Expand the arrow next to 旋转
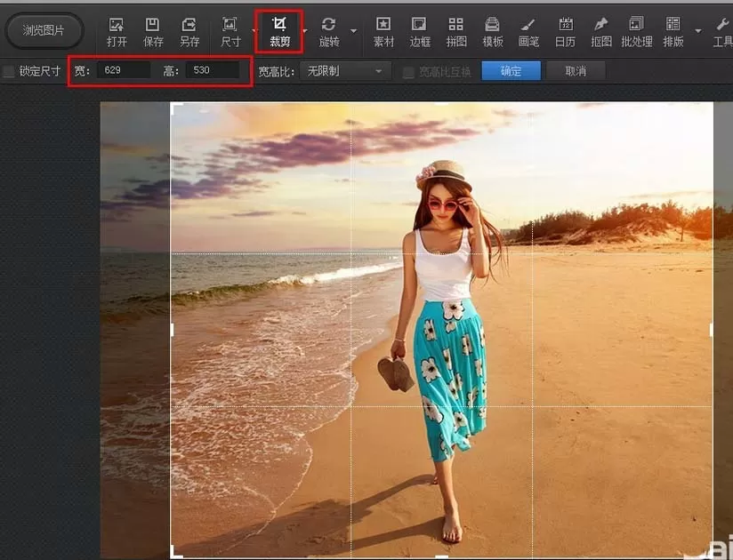Image resolution: width=733 pixels, height=560 pixels. point(354,31)
